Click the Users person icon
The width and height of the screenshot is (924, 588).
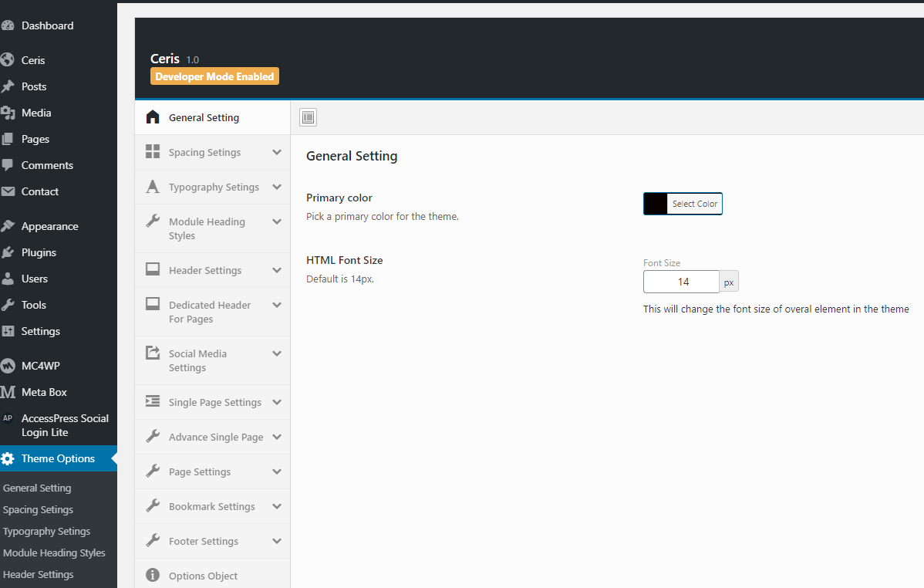pos(8,279)
